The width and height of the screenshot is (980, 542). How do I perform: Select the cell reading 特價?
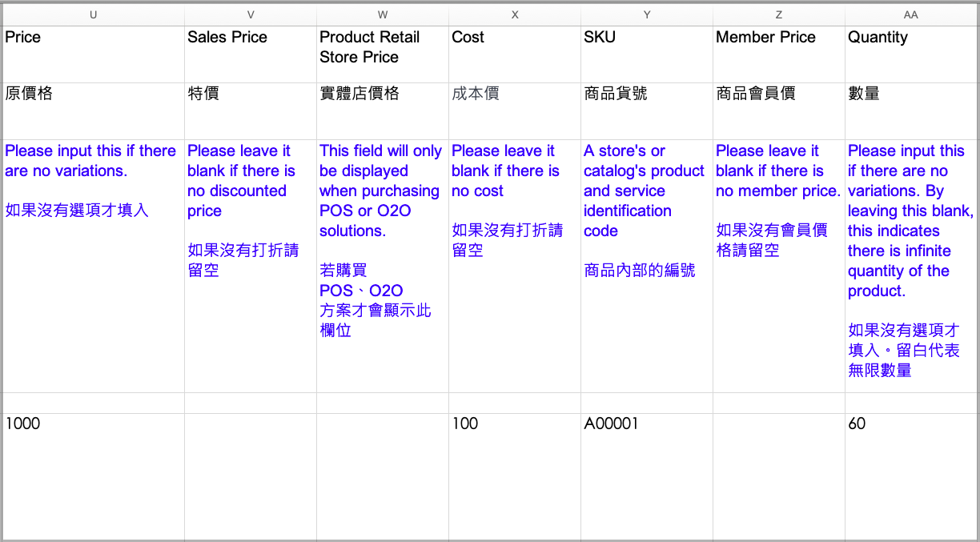[251, 111]
